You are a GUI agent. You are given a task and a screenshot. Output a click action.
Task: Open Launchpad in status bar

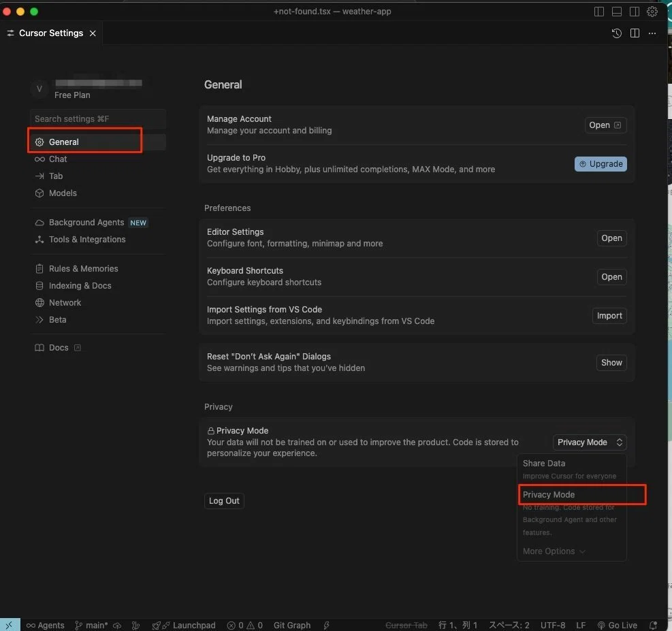pos(184,625)
